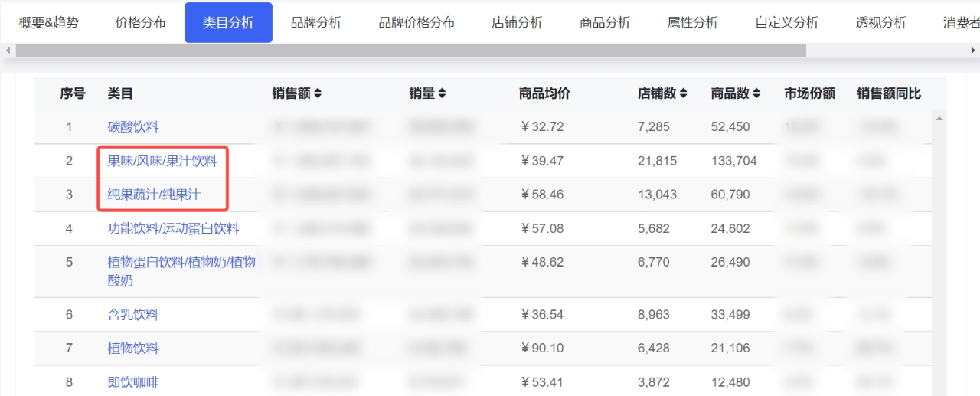
Task: Click the 33,499 product count cell
Action: click(x=730, y=314)
